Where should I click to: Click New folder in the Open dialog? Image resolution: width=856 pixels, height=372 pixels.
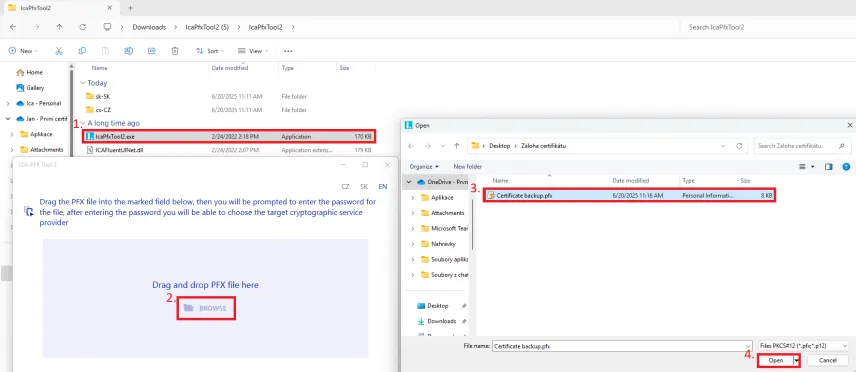tap(467, 167)
